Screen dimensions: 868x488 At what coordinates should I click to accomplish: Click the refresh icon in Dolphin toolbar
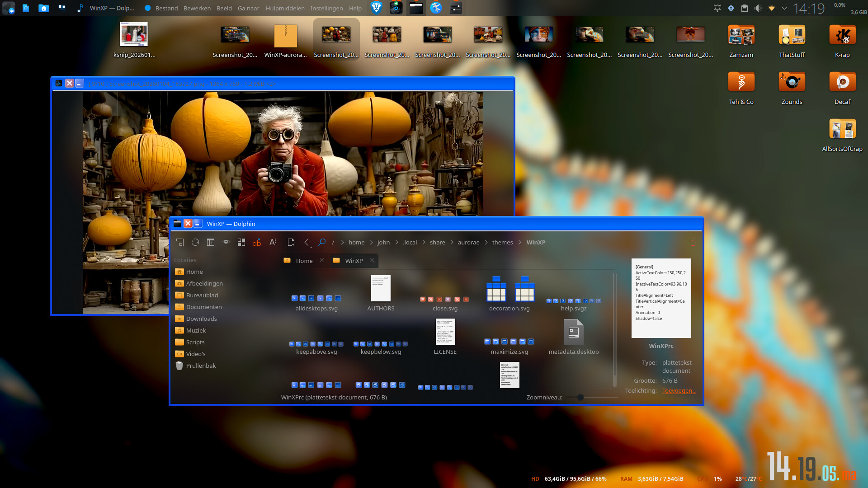[195, 242]
